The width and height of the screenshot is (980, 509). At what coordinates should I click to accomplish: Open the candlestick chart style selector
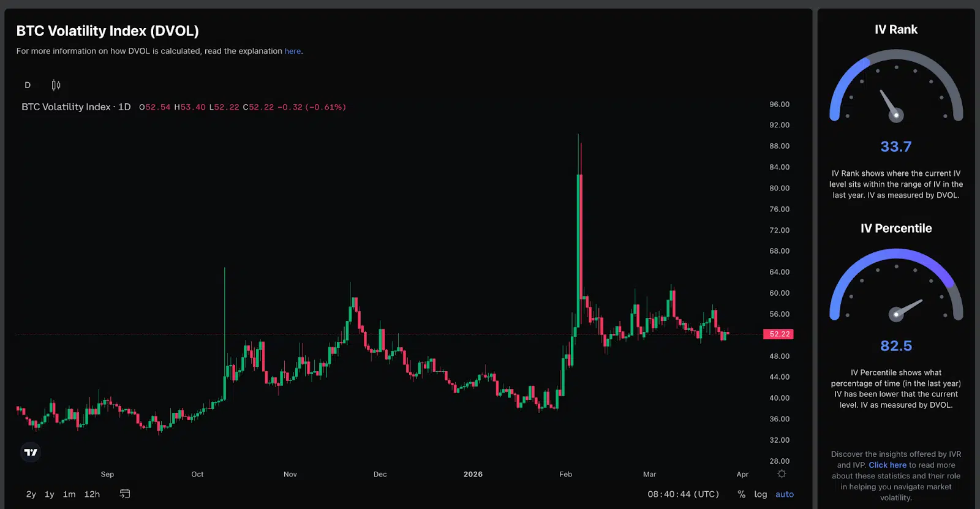(x=56, y=85)
